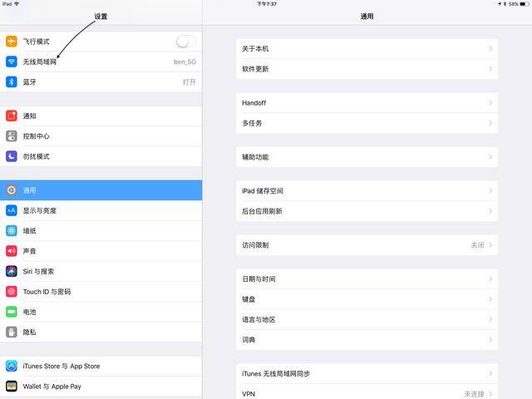The height and width of the screenshot is (399, 532).
Task: Select 通知 in the settings sidebar
Action: click(x=101, y=116)
